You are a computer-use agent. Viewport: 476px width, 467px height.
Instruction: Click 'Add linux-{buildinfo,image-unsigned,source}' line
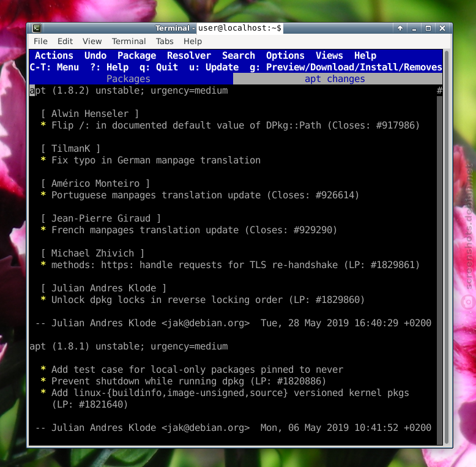[x=225, y=393]
